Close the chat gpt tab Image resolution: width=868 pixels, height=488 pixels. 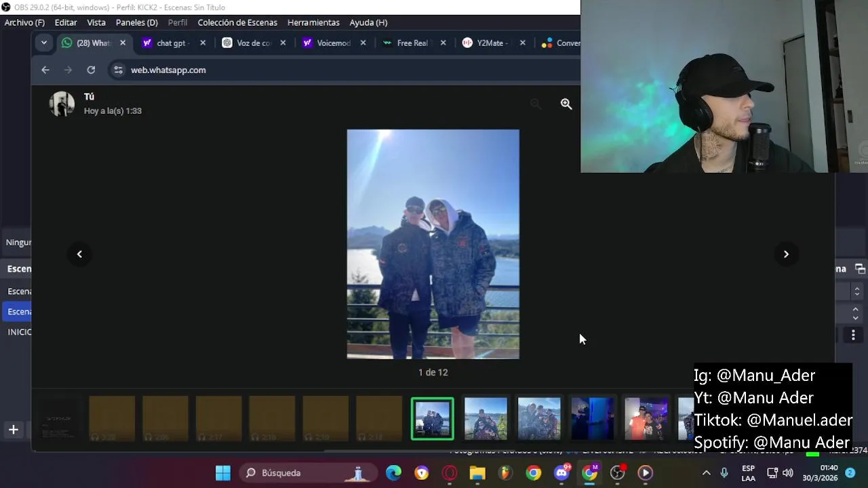203,43
